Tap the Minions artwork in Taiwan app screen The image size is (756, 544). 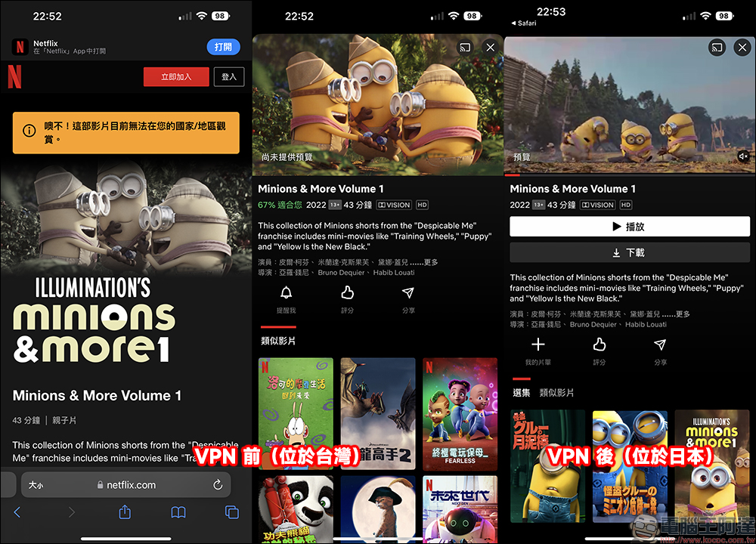377,104
